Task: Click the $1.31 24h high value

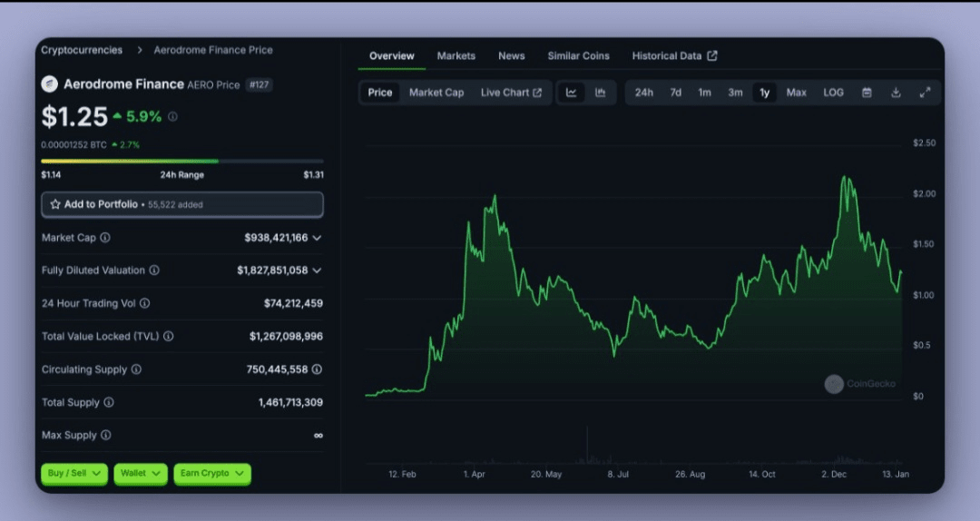Action: (313, 175)
